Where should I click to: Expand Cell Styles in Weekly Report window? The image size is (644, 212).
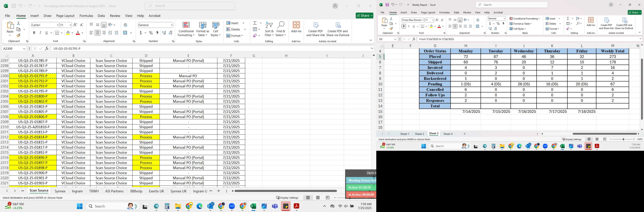pos(518,29)
